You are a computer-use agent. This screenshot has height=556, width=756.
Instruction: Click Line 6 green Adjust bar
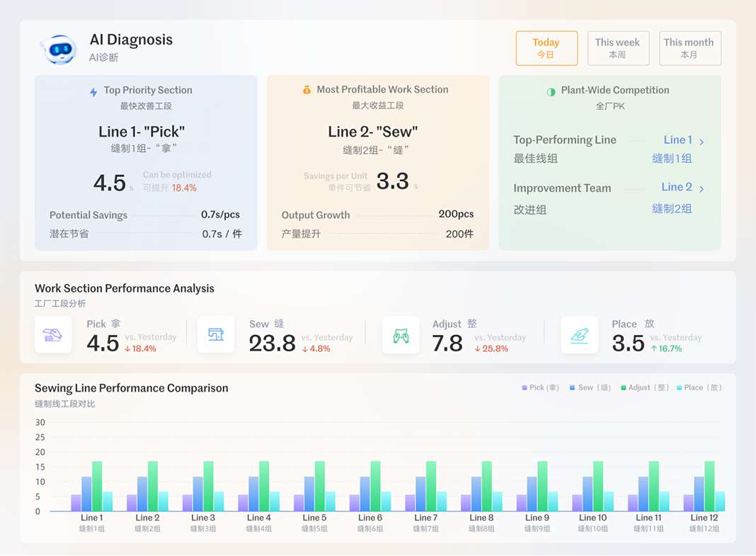[x=375, y=486]
